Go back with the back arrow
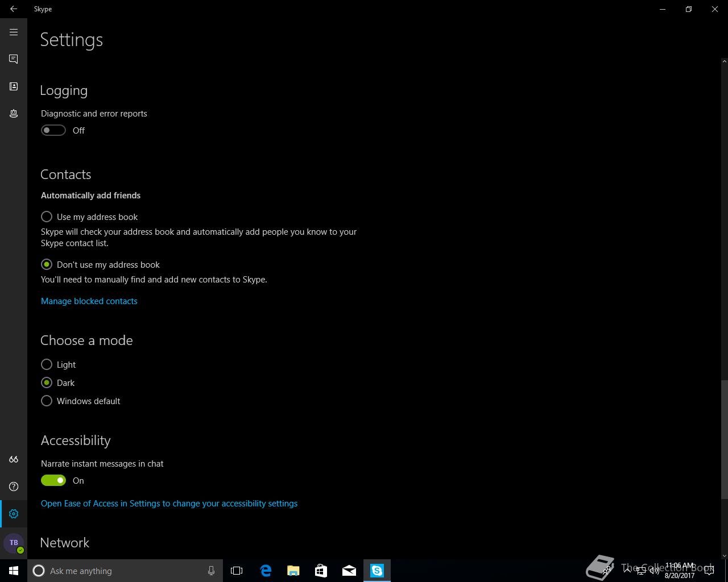 click(x=14, y=9)
